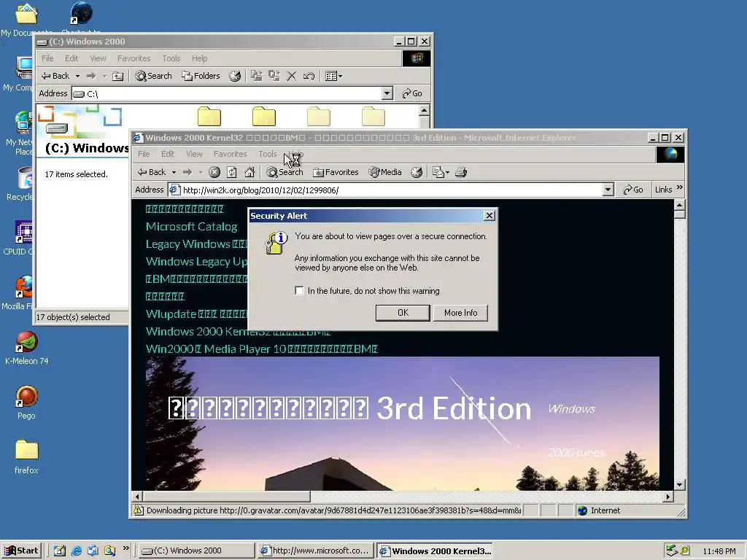Click down arrow of Internet Explorer vertical scrollbar
Image resolution: width=747 pixels, height=560 pixels.
(x=680, y=485)
